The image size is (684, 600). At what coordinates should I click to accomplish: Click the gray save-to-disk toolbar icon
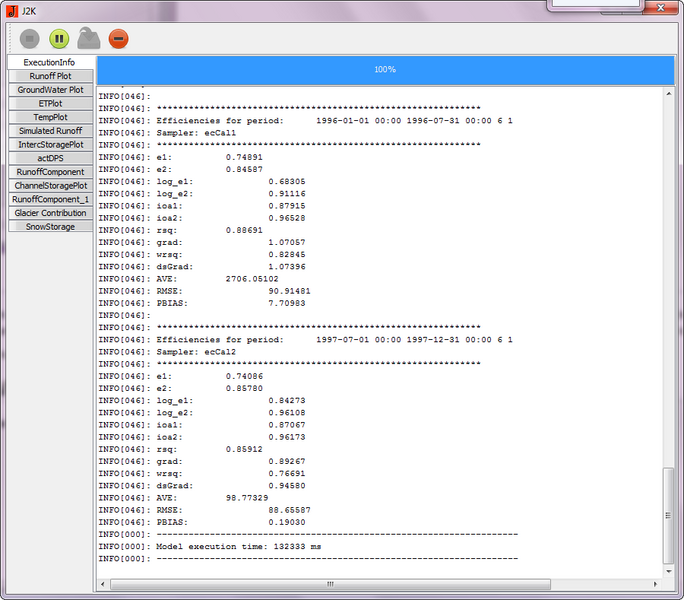click(88, 39)
